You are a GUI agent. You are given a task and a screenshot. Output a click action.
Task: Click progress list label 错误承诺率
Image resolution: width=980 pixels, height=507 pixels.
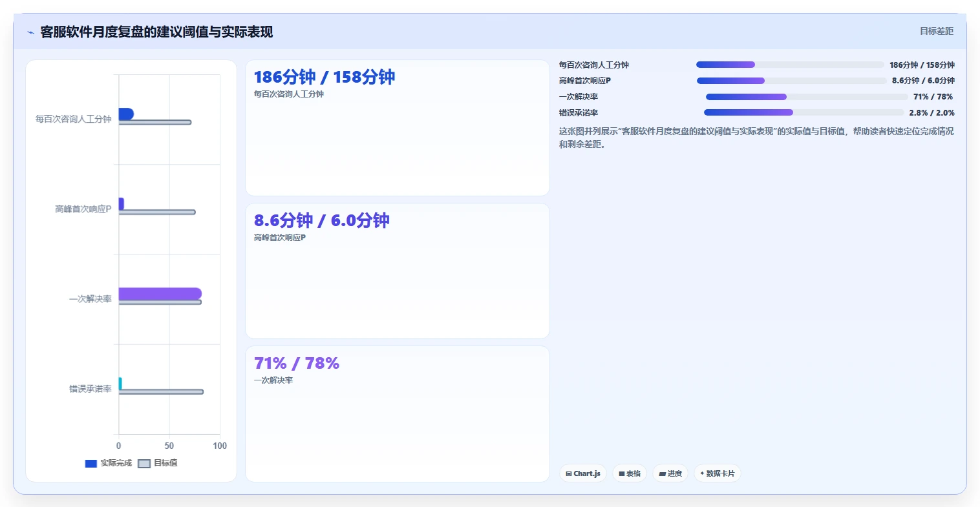tap(579, 113)
